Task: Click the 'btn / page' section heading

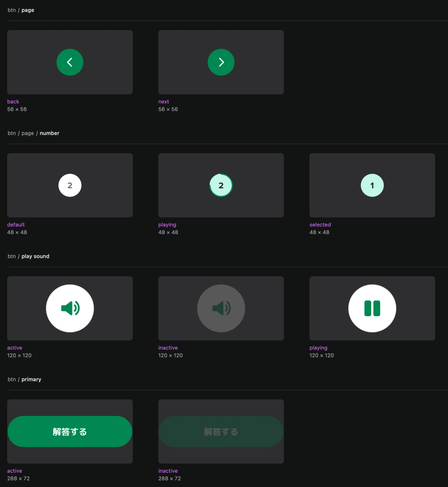Action: (x=21, y=10)
